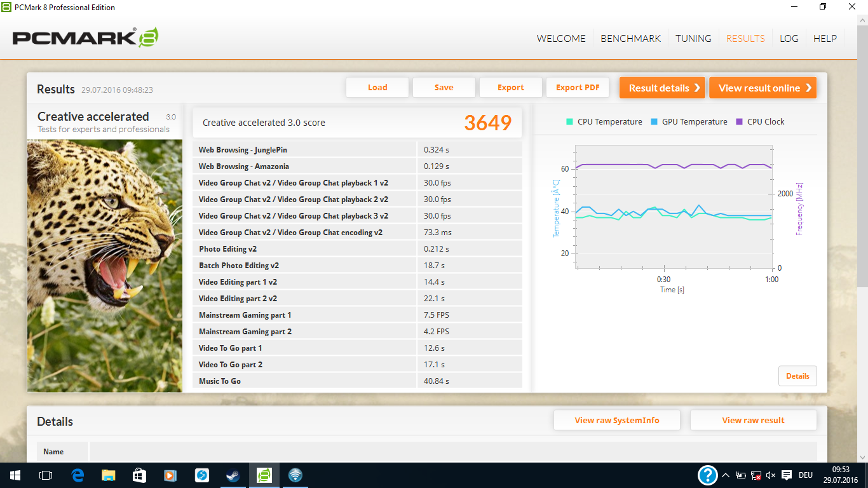Open the Windows Store taskbar icon

click(139, 475)
